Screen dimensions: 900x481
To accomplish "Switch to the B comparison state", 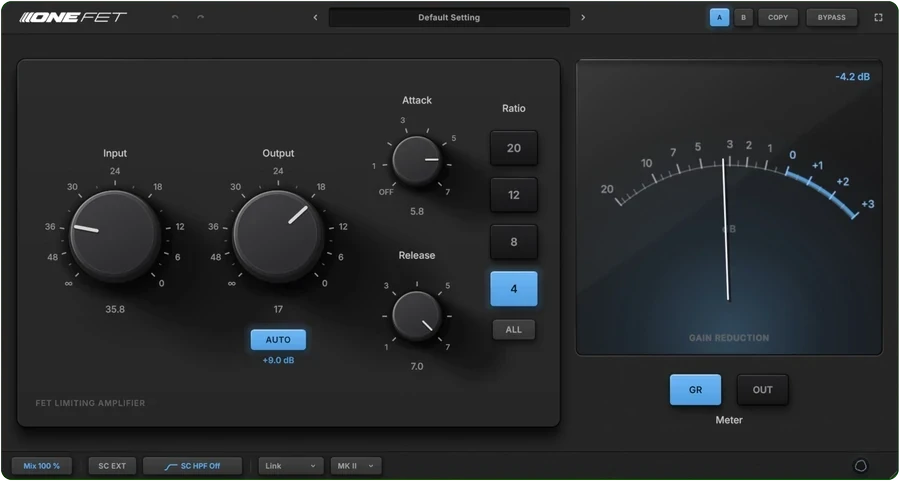I will (743, 17).
